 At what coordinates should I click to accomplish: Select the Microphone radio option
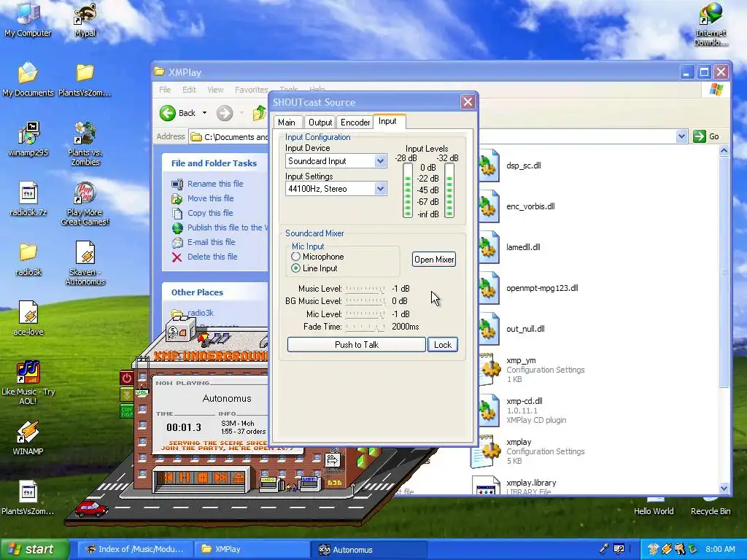click(296, 257)
